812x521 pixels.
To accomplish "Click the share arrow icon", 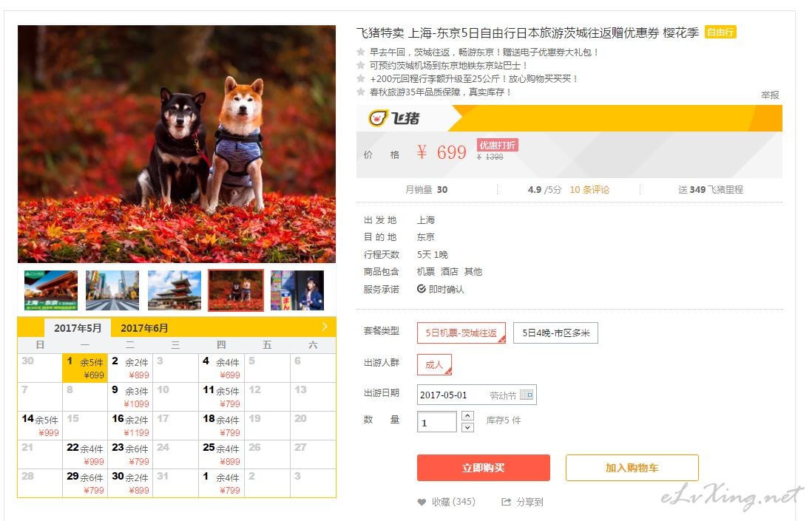I will 506,502.
